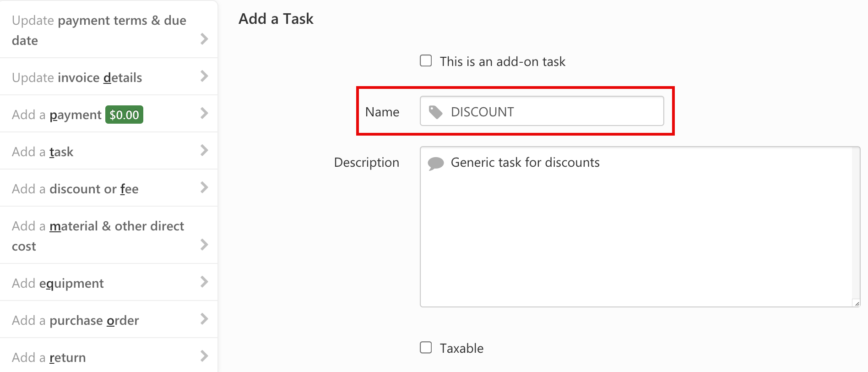Screen dimensions: 868x372
Task: Expand the 'Add equipment' chevron
Action: coord(204,283)
